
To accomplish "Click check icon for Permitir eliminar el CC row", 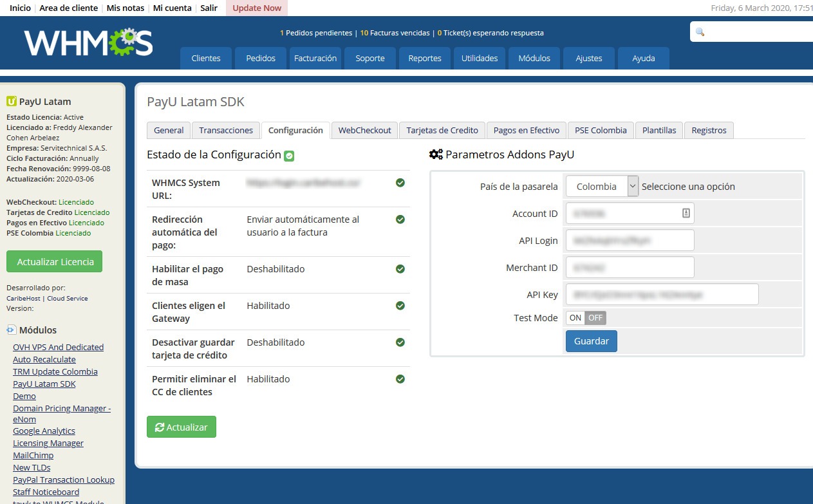I will (x=400, y=379).
